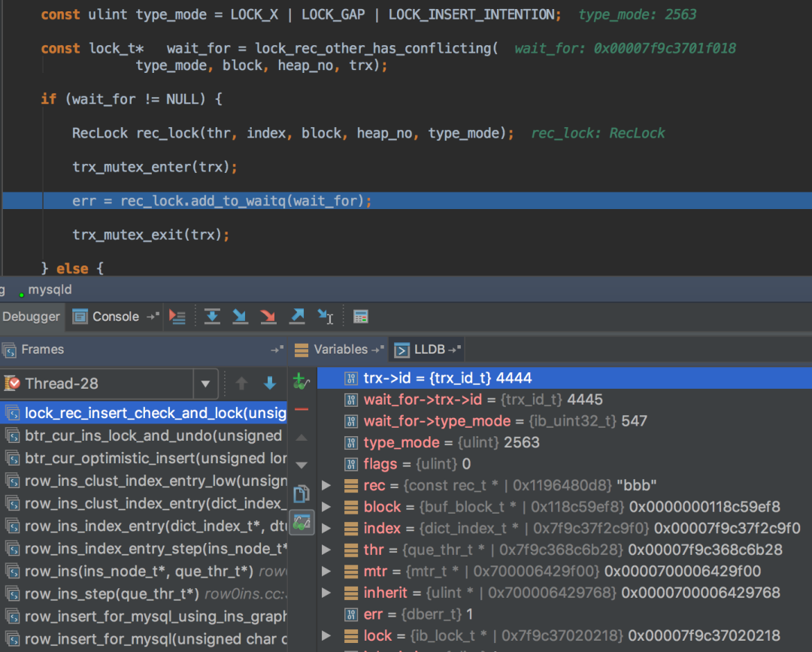Image resolution: width=812 pixels, height=652 pixels.
Task: Click Variables tab pin arrow icon
Action: pos(378,350)
